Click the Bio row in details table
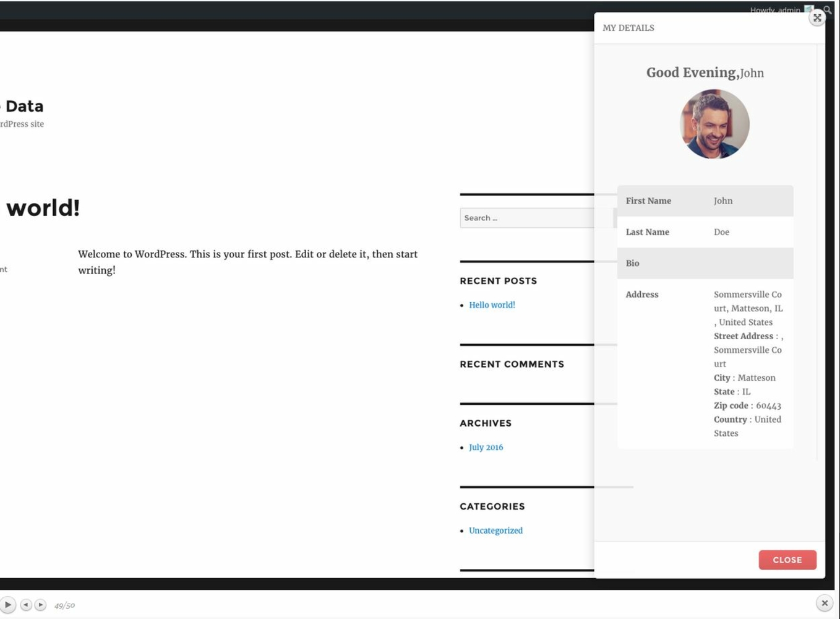 705,263
